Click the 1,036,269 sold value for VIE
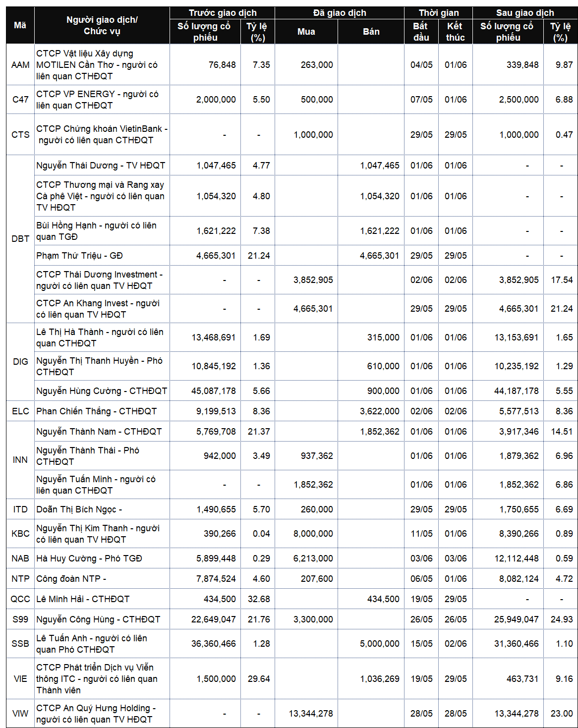 (x=380, y=679)
